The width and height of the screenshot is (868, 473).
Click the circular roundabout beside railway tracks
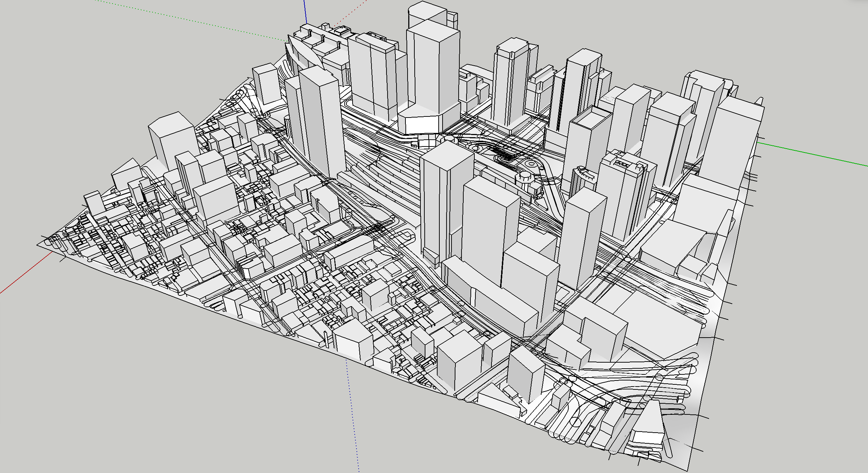532,164
